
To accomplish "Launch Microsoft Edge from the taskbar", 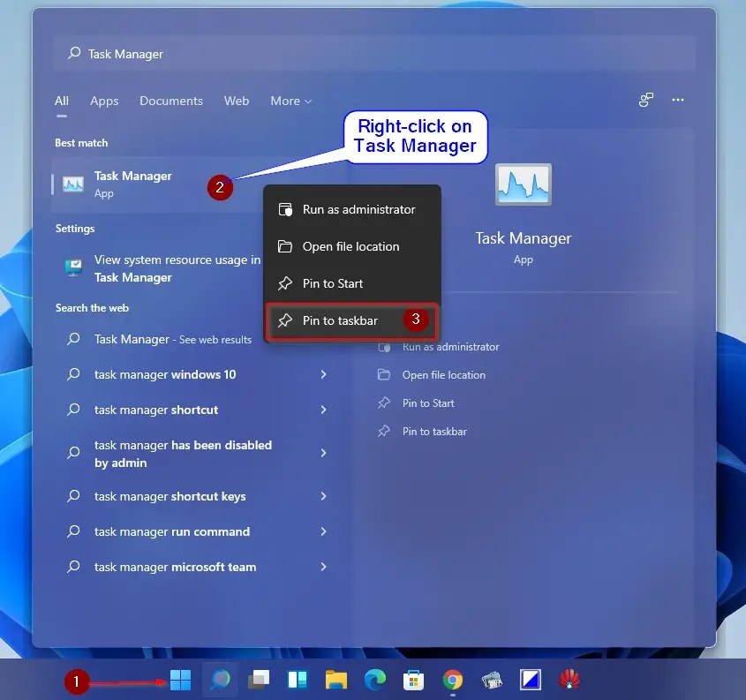I will click(375, 680).
